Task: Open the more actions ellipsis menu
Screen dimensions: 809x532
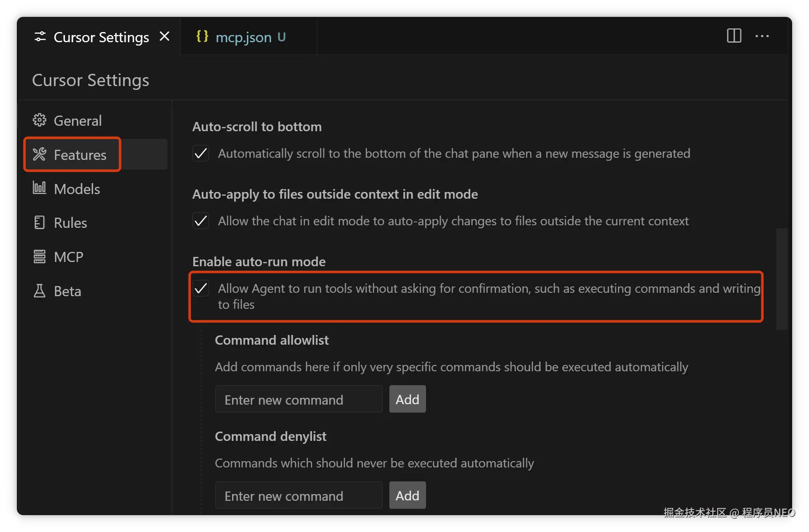Action: tap(762, 36)
